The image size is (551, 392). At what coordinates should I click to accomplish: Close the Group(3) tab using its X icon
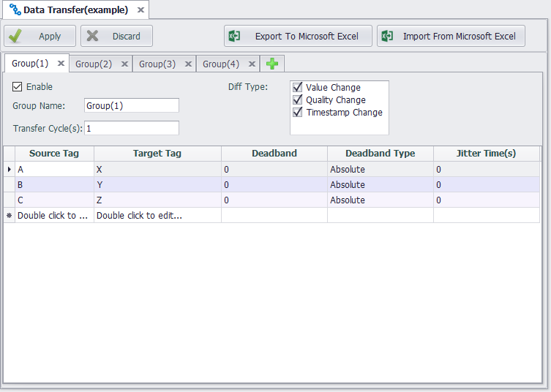point(188,64)
